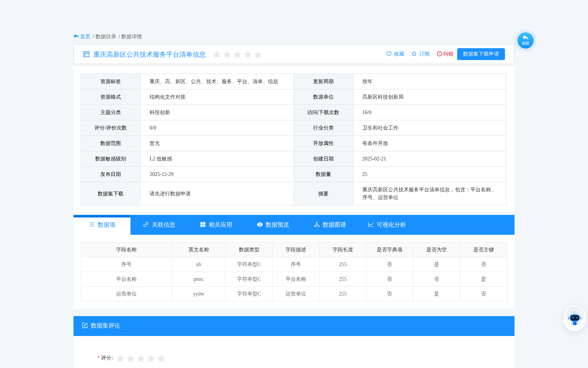Click the 16/0 visit download count value

pos(367,113)
